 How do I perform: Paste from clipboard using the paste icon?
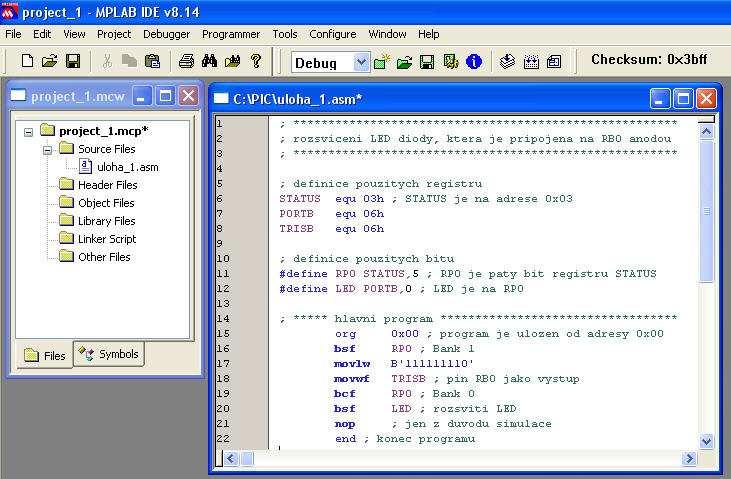pyautogui.click(x=152, y=61)
